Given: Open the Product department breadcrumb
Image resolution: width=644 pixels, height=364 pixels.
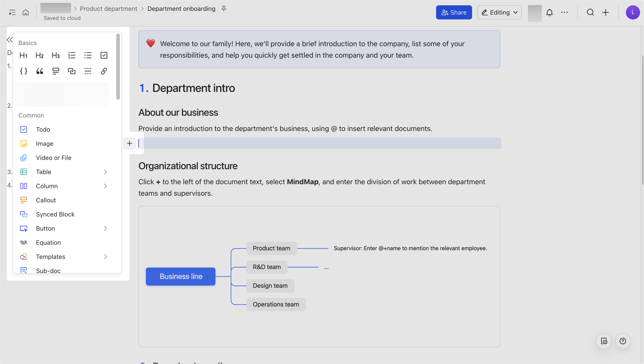Looking at the screenshot, I should click(109, 9).
